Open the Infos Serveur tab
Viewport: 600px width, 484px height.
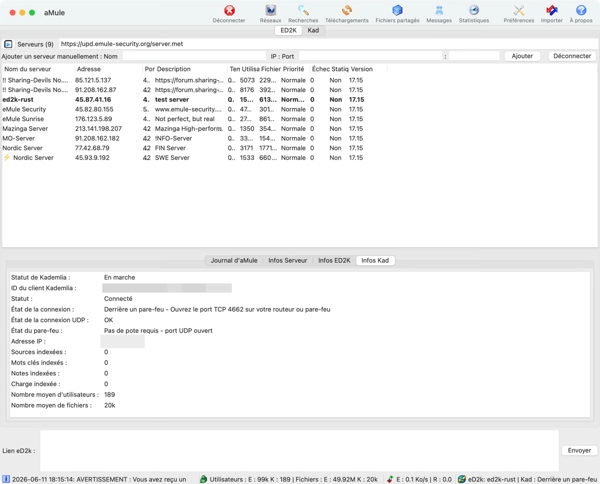point(287,260)
